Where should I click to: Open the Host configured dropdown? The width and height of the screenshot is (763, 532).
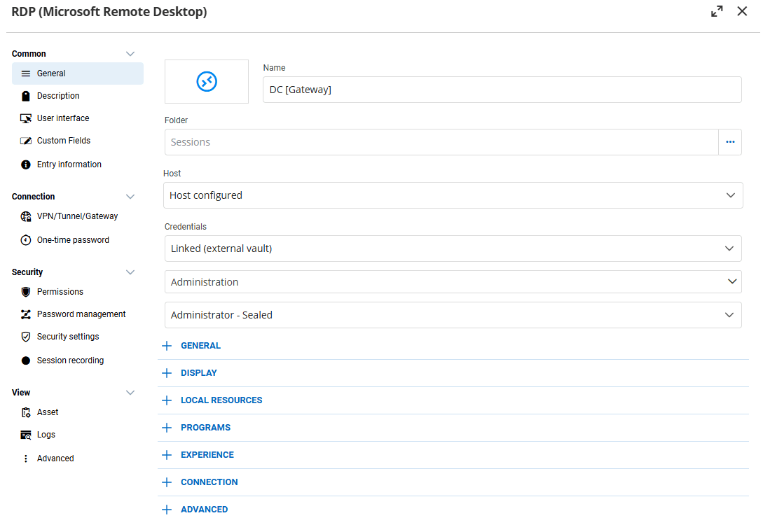[453, 195]
